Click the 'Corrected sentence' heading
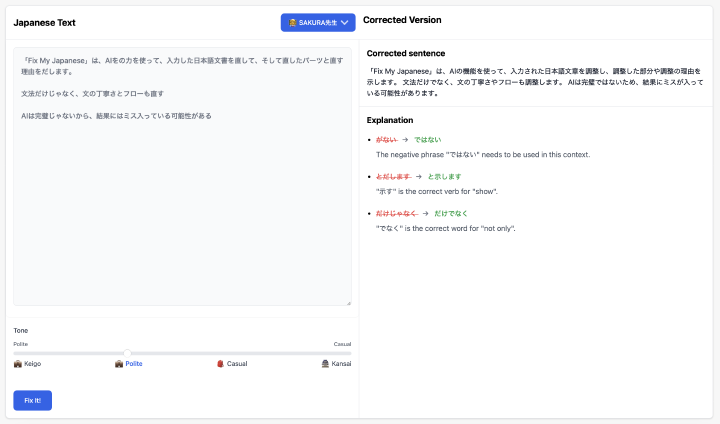This screenshot has width=720, height=424. [x=406, y=53]
